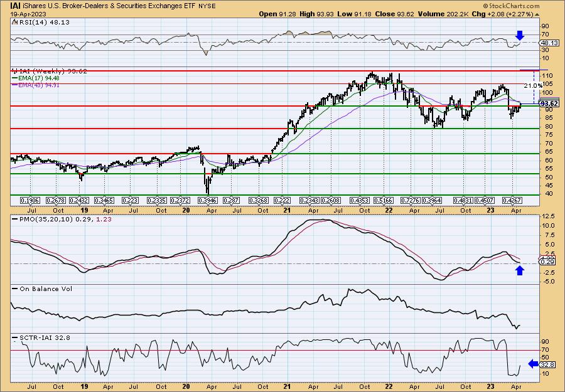Image resolution: width=565 pixels, height=392 pixels.
Task: Click the 0.2335 dividend box
Action: coord(157,201)
